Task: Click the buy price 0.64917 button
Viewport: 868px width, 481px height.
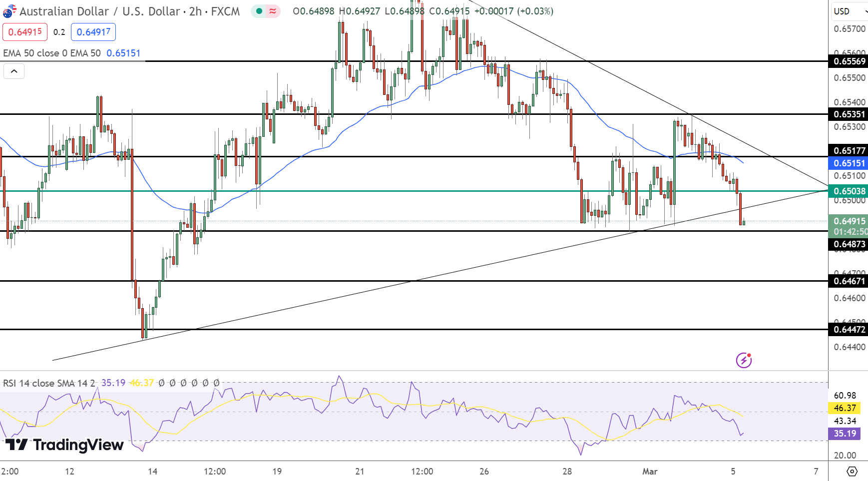Action: (x=93, y=32)
